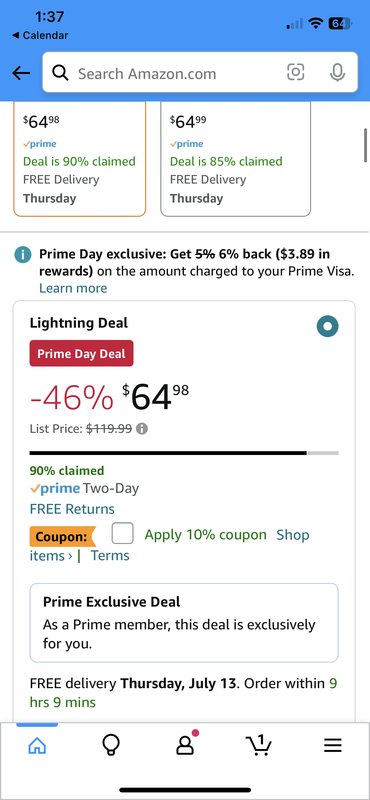The height and width of the screenshot is (800, 370).
Task: Tap the 90% claimed progress bar
Action: (x=184, y=453)
